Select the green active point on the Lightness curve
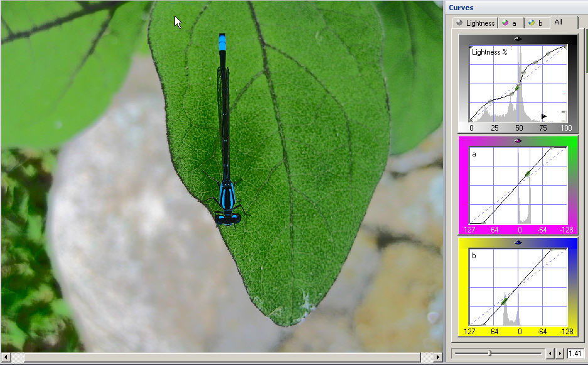 [x=518, y=87]
